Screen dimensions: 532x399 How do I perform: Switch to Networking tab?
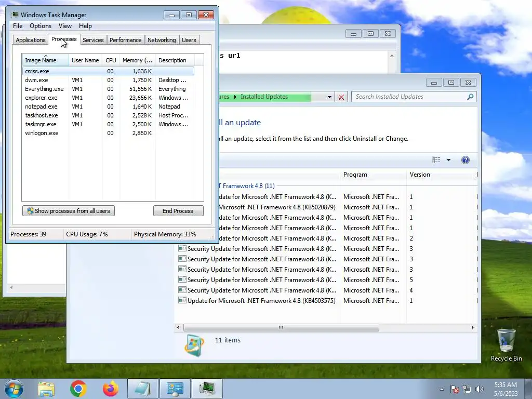(162, 40)
